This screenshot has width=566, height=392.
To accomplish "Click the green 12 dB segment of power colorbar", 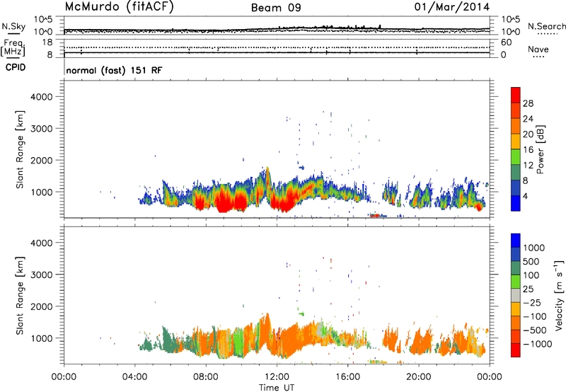I will (x=516, y=156).
